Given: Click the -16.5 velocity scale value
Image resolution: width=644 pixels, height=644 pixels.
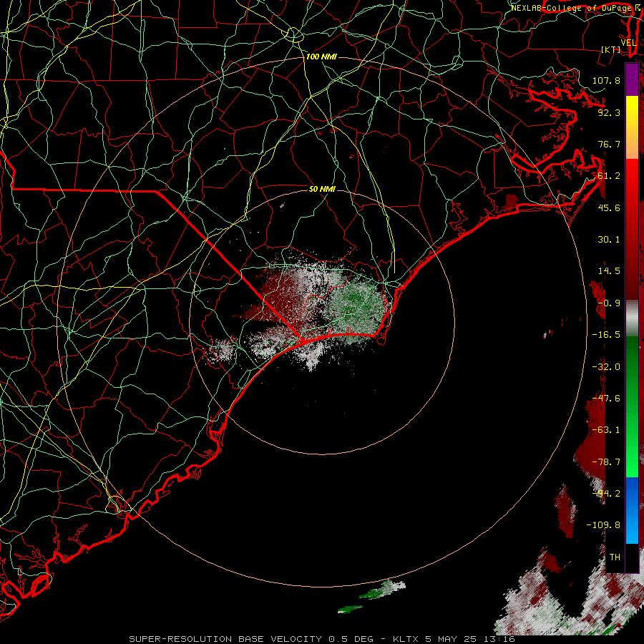Looking at the screenshot, I should point(606,335).
